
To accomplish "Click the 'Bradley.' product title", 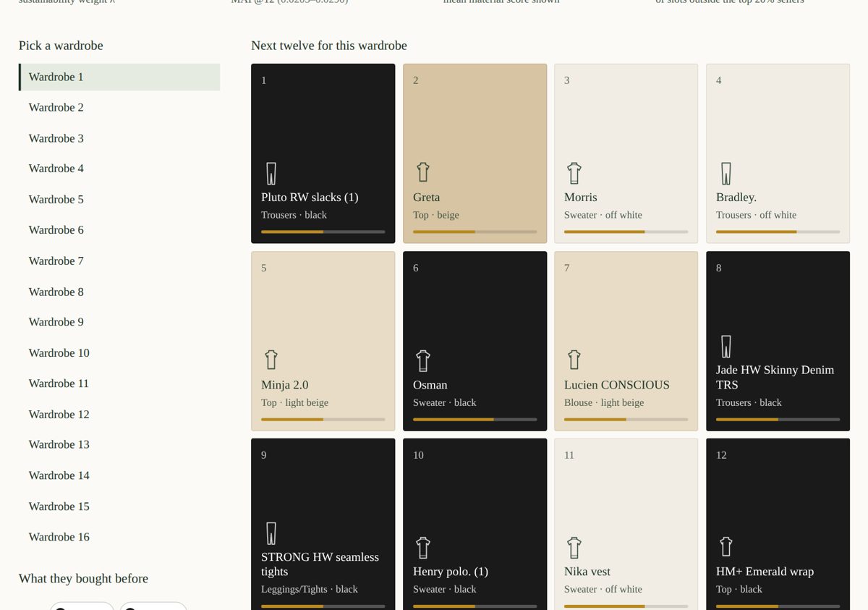I will [x=736, y=198].
